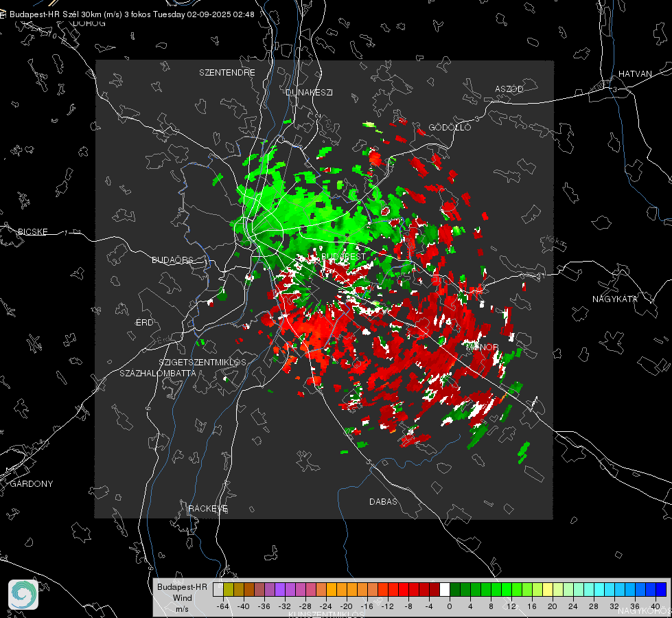Viewport: 672px width, 618px height.
Task: Click the MONOR city label
Action: tap(482, 347)
